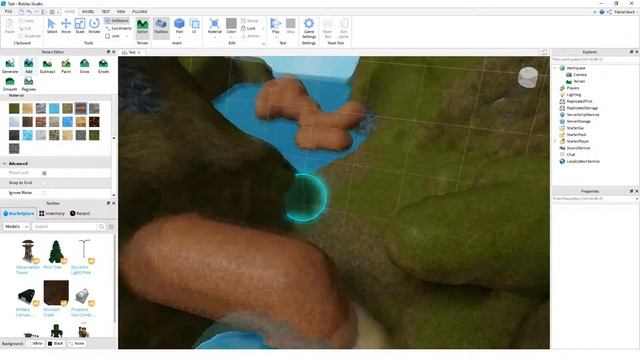Pick the selected brick-colored material swatch
Image resolution: width=640 pixels, height=360 pixels.
(81, 108)
